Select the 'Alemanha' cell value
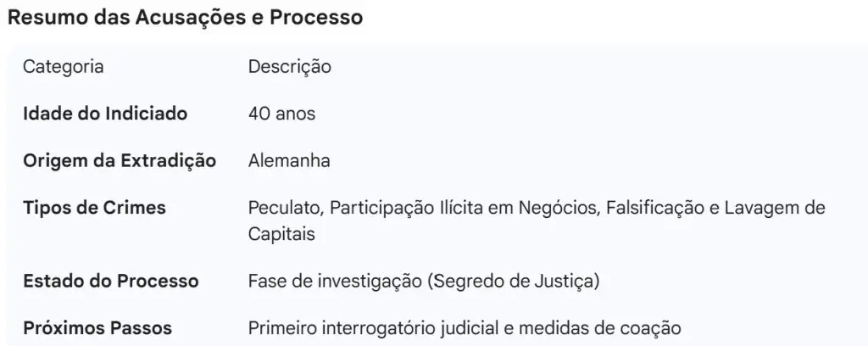Image resolution: width=868 pixels, height=346 pixels. pos(289,161)
